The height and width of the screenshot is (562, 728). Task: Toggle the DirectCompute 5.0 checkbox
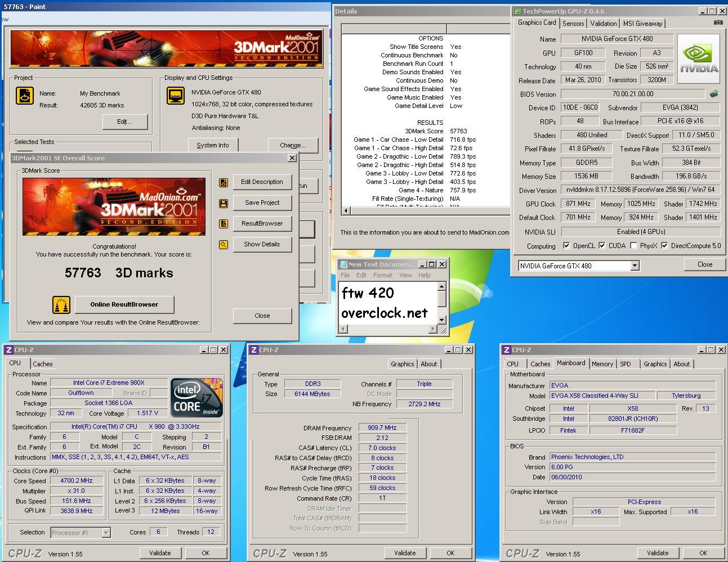tap(664, 246)
